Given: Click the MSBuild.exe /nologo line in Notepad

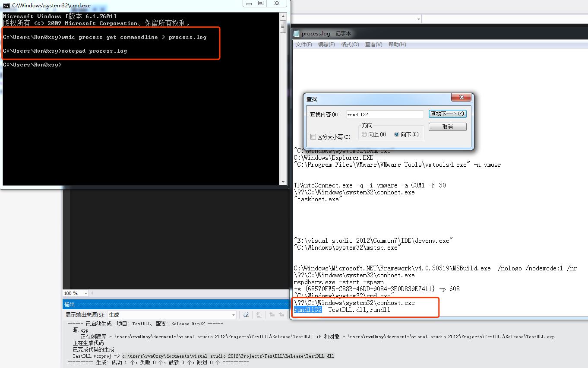Looking at the screenshot, I should [435, 268].
